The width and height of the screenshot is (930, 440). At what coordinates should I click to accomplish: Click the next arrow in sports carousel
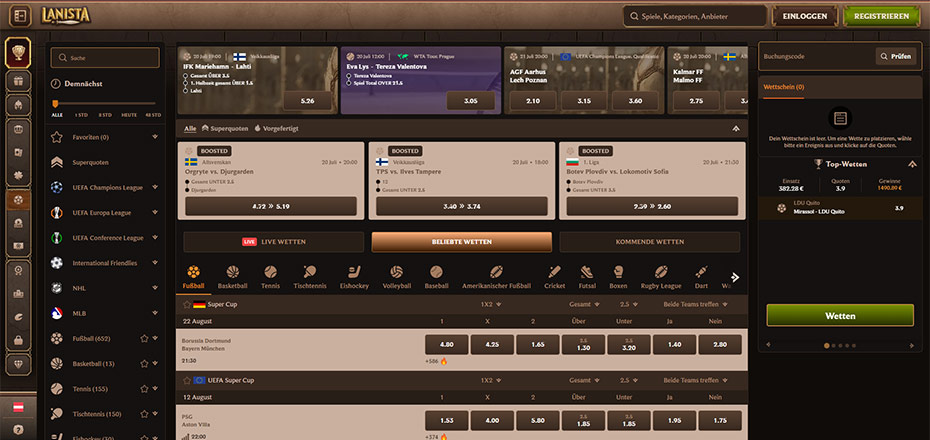(x=735, y=278)
